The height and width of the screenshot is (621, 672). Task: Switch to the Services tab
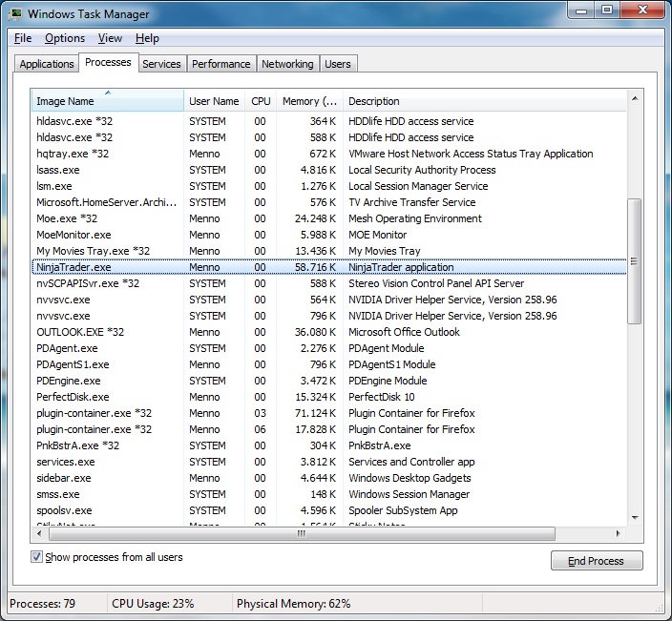click(x=161, y=64)
